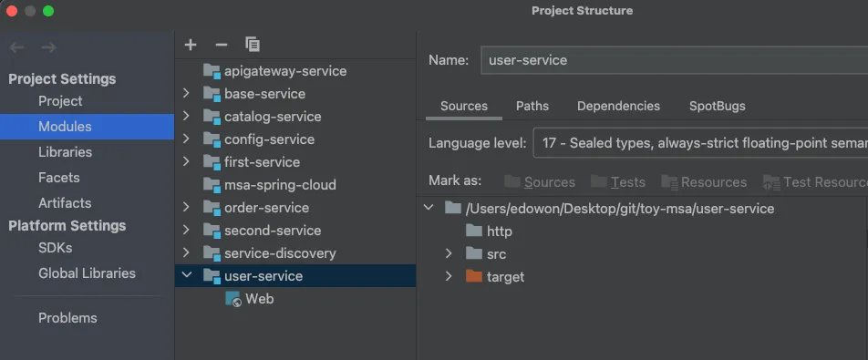The height and width of the screenshot is (360, 868).
Task: Select the user-service module name
Action: [x=263, y=275]
